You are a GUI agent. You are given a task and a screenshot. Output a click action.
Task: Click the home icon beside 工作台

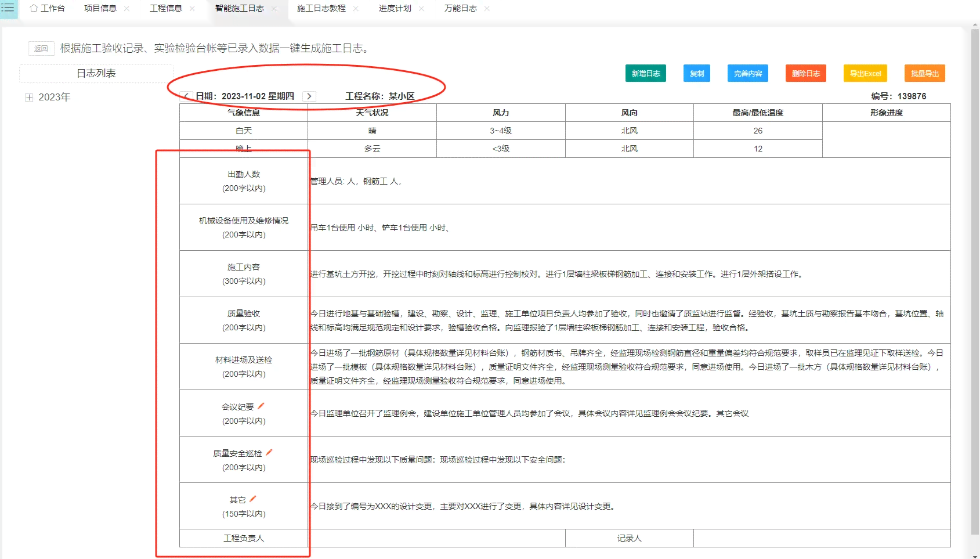point(34,8)
